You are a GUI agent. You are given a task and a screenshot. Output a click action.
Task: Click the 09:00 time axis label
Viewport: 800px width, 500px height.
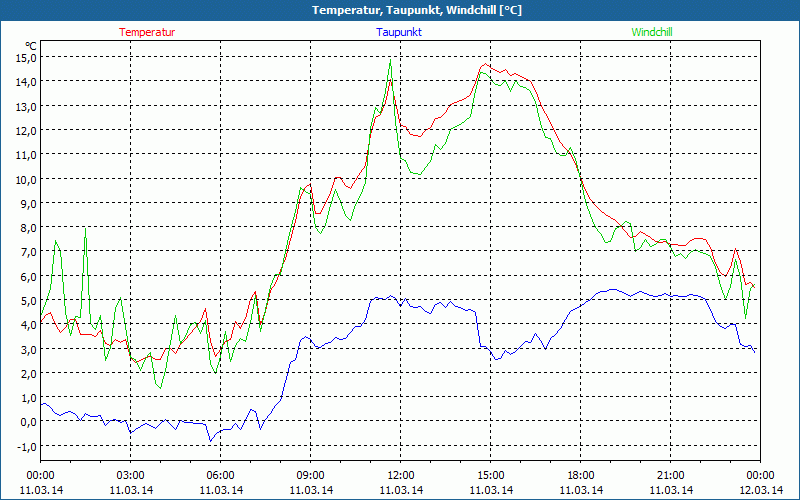click(x=310, y=475)
